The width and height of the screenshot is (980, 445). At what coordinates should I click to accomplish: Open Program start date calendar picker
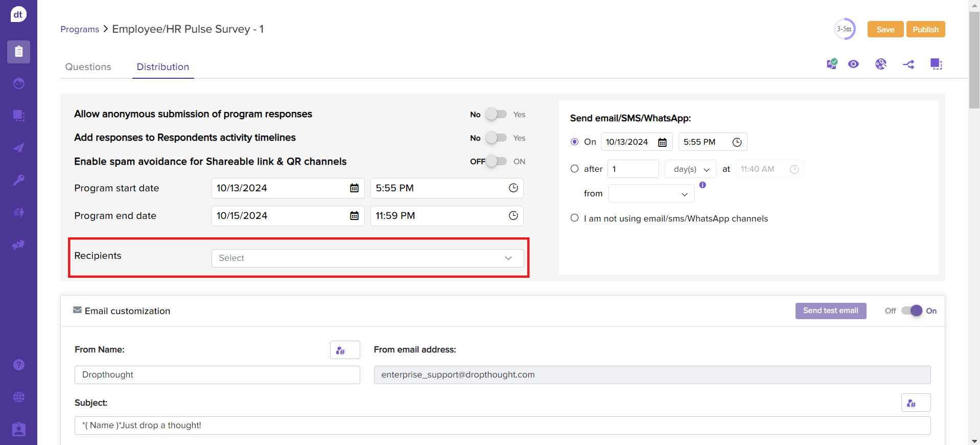354,188
